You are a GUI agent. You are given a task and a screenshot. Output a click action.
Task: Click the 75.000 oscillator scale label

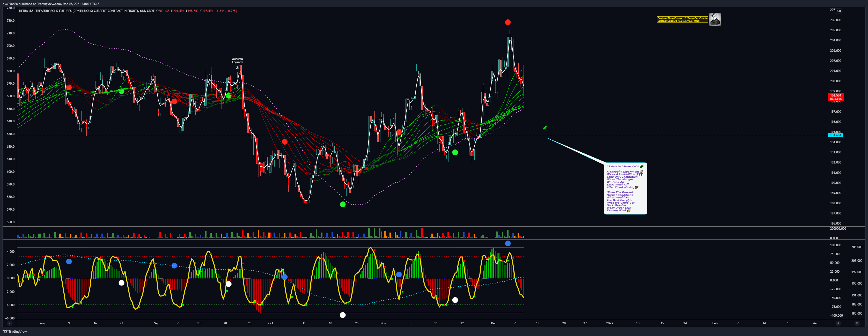[x=835, y=254]
